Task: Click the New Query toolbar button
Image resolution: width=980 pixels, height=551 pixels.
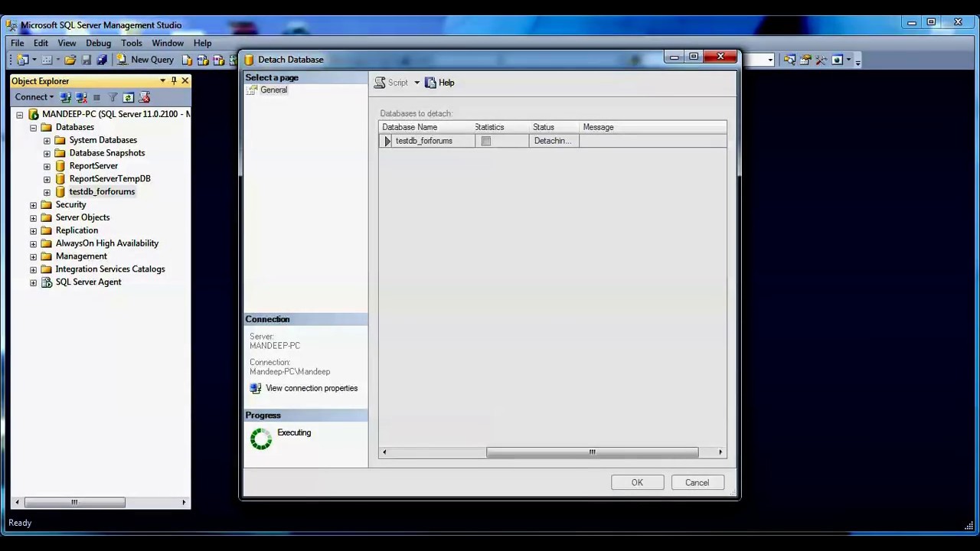Action: [145, 60]
